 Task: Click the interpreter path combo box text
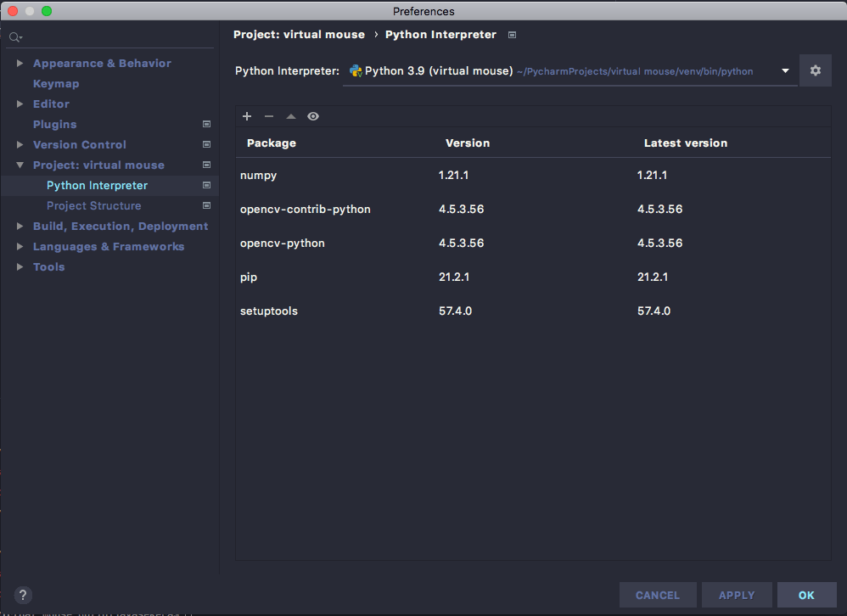click(559, 70)
